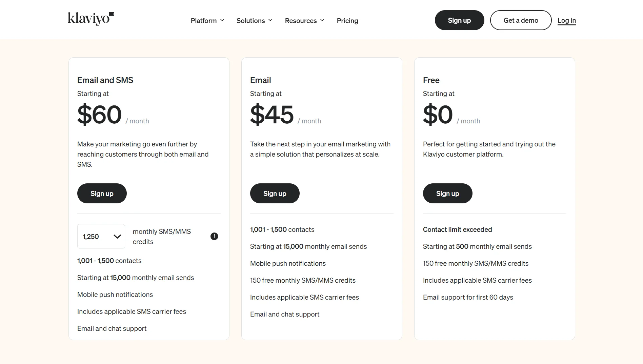Click the Contact limit exceeded text
This screenshot has width=643, height=364.
point(457,229)
